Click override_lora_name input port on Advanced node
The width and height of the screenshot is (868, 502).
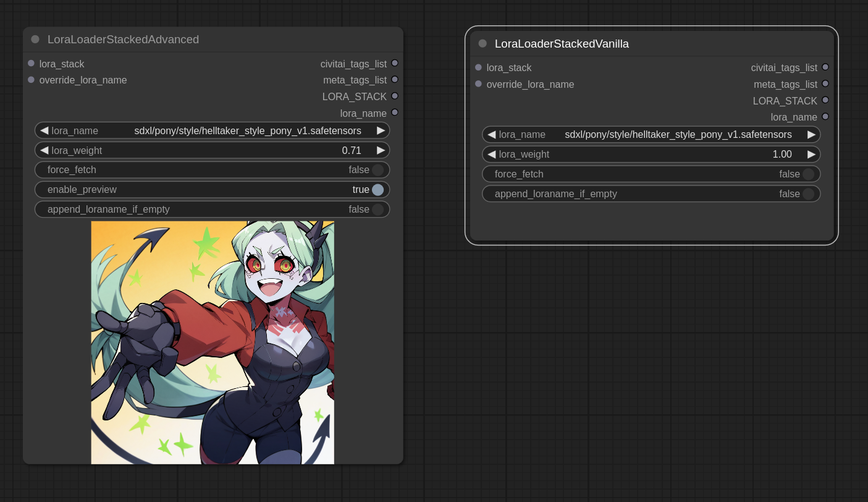31,80
